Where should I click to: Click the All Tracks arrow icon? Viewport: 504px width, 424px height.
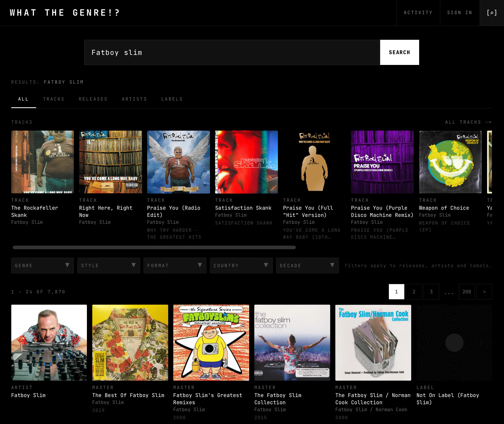coord(488,122)
